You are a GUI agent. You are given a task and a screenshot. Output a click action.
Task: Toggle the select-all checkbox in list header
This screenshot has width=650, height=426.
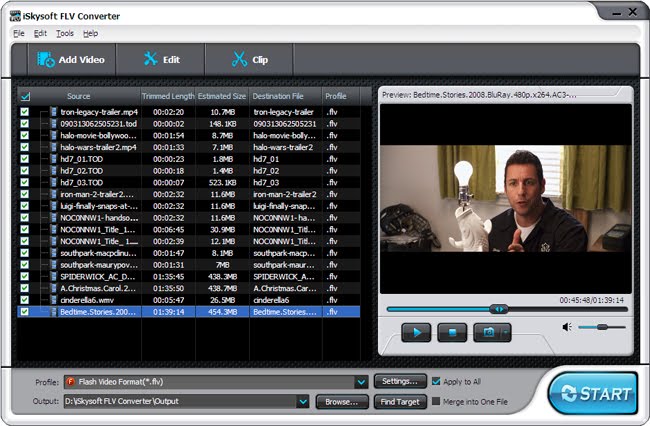point(25,97)
